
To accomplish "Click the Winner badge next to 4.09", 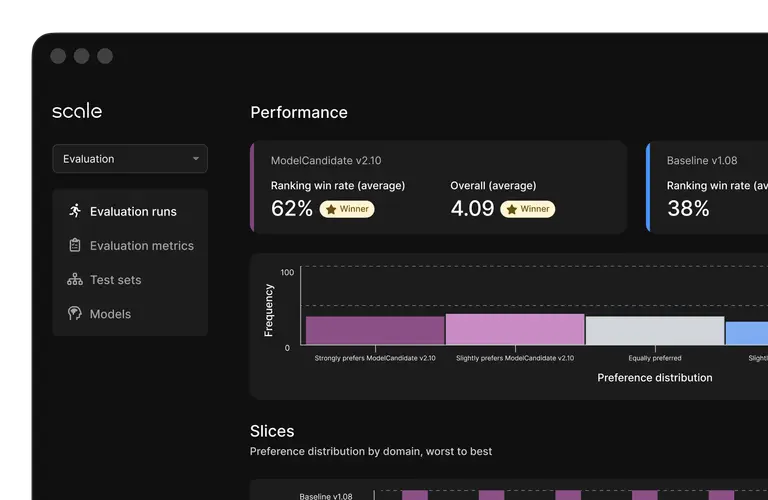I will (528, 209).
